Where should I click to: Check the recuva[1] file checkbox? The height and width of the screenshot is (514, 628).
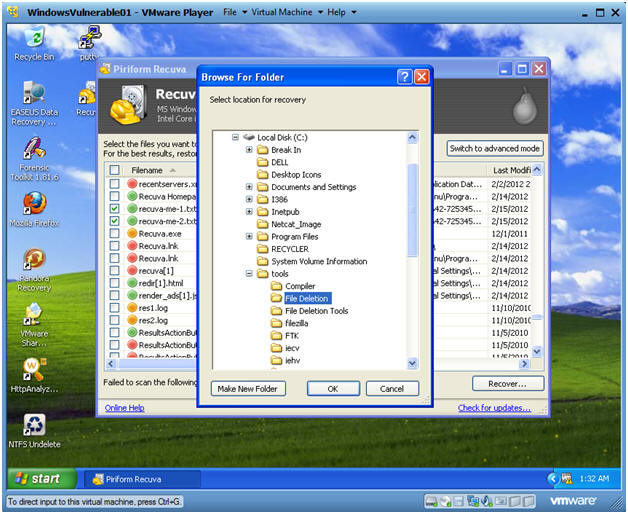click(115, 270)
